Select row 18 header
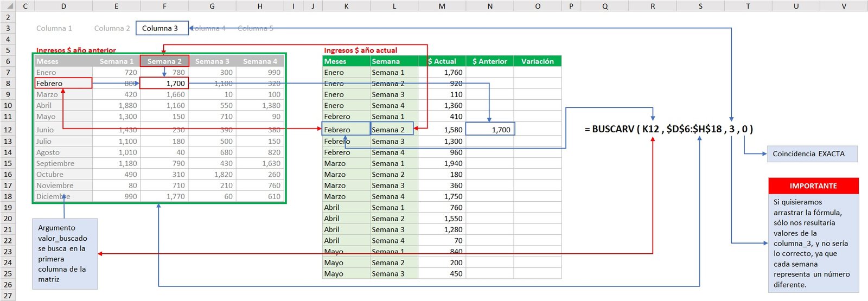Screen dimensions: 868x301 coord(8,196)
